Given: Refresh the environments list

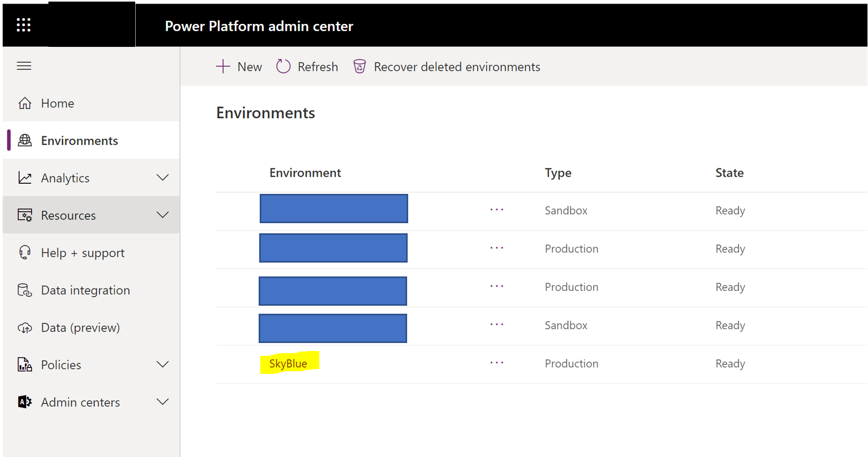Looking at the screenshot, I should click(307, 67).
